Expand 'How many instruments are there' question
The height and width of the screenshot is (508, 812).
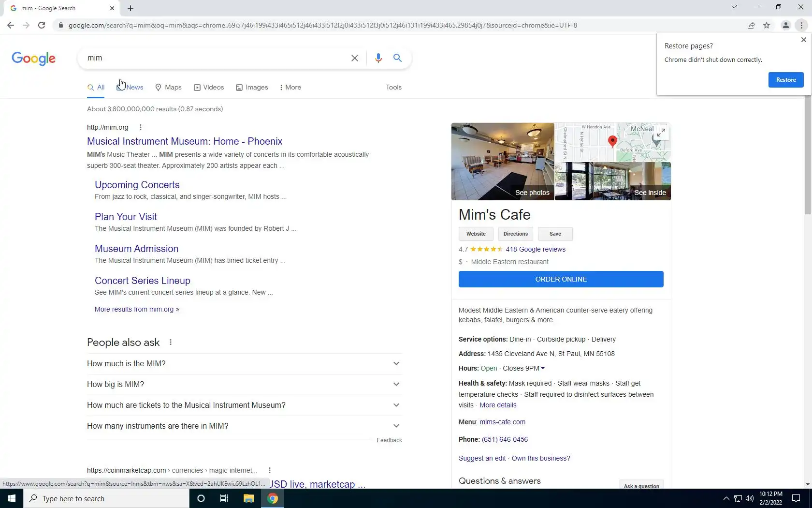point(244,426)
